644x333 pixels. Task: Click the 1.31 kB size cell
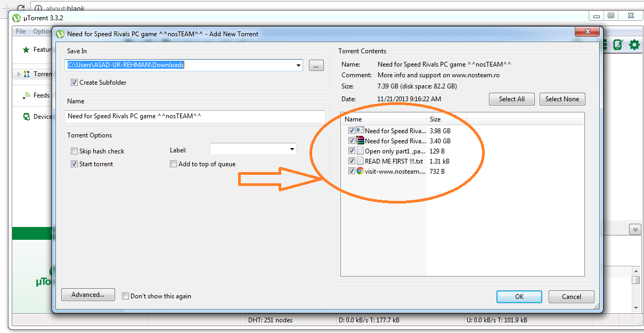click(x=439, y=161)
